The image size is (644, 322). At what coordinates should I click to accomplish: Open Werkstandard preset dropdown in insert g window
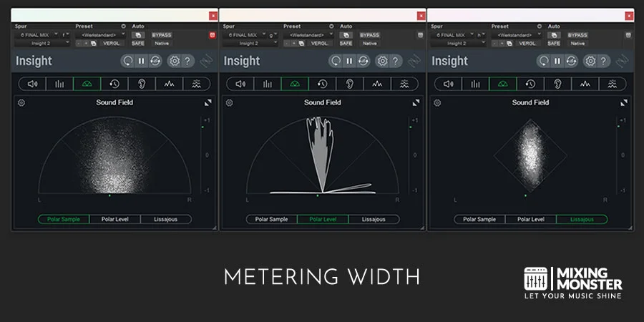click(x=308, y=35)
